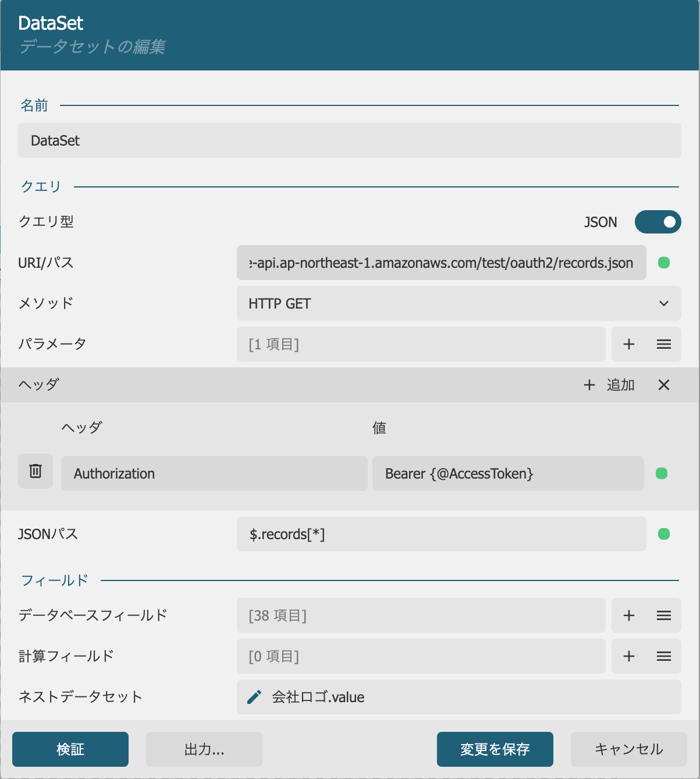This screenshot has width=700, height=779.
Task: Edit the Bearer {@AccessToken} value field
Action: tap(508, 473)
